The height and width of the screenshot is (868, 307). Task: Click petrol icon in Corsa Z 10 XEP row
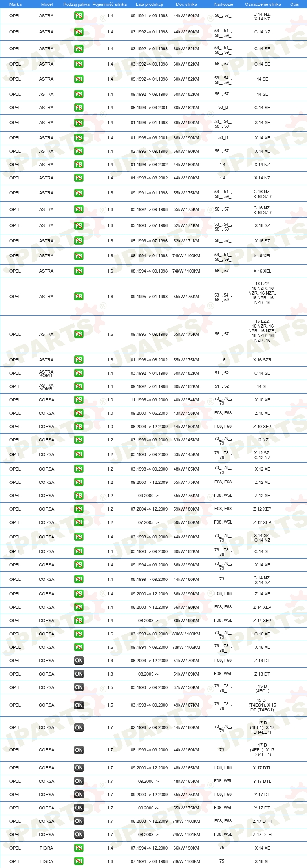(79, 427)
